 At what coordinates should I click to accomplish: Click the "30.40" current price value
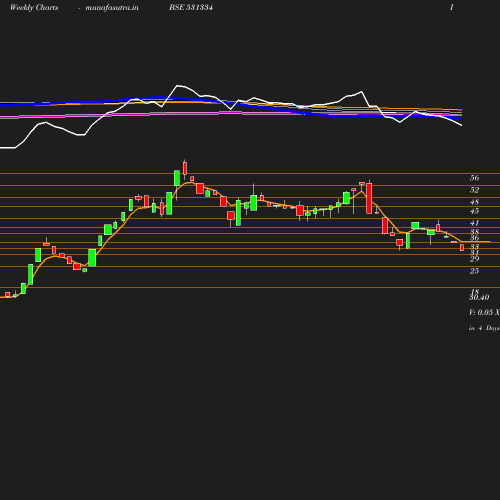[479, 297]
